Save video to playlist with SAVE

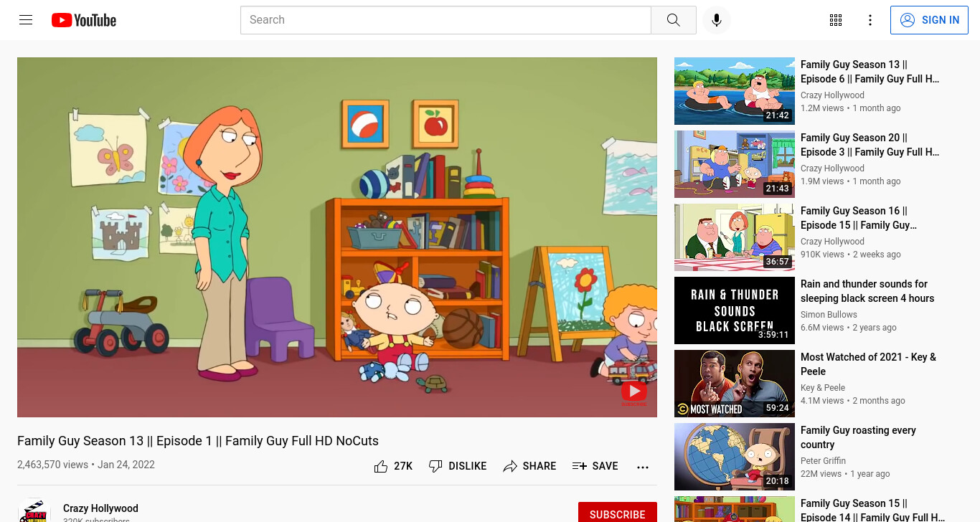click(595, 466)
